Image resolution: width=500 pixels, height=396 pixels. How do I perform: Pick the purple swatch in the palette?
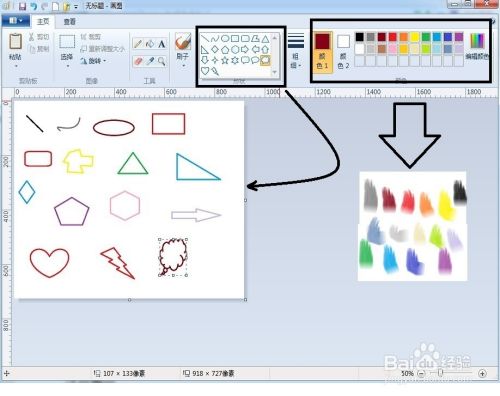click(459, 37)
